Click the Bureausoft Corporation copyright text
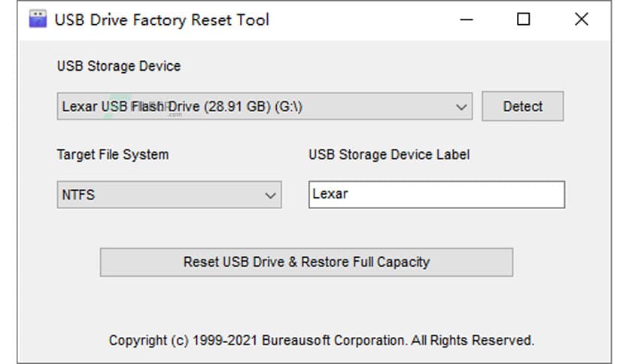This screenshot has width=629, height=364. [321, 341]
